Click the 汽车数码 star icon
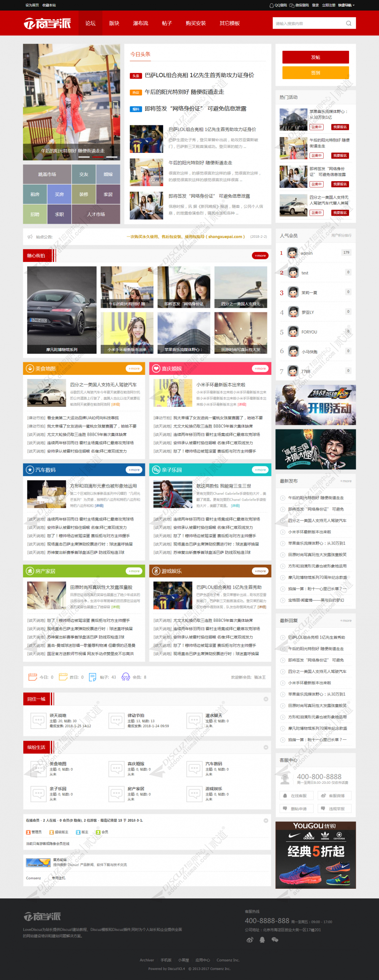The width and height of the screenshot is (379, 980). [x=30, y=470]
